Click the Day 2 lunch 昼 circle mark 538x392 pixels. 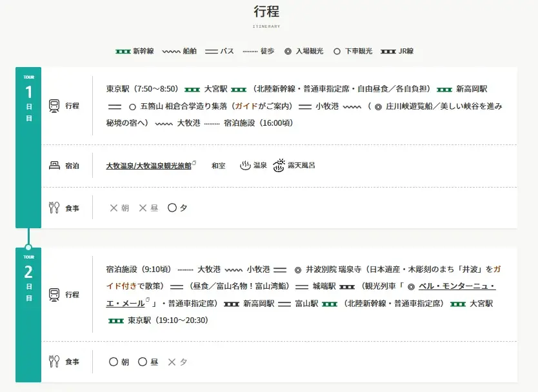(143, 362)
